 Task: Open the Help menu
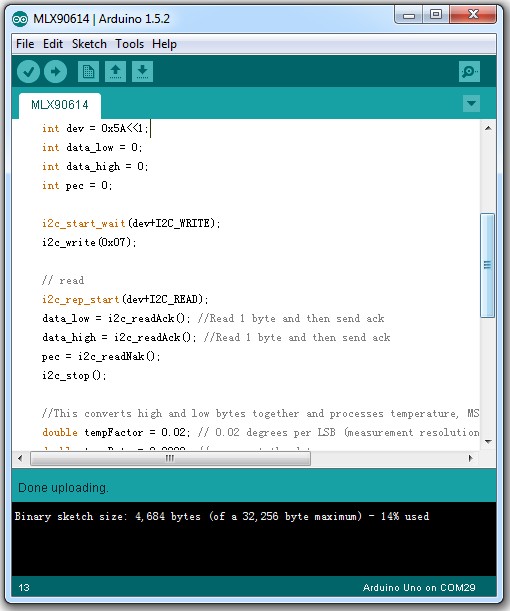pyautogui.click(x=164, y=44)
